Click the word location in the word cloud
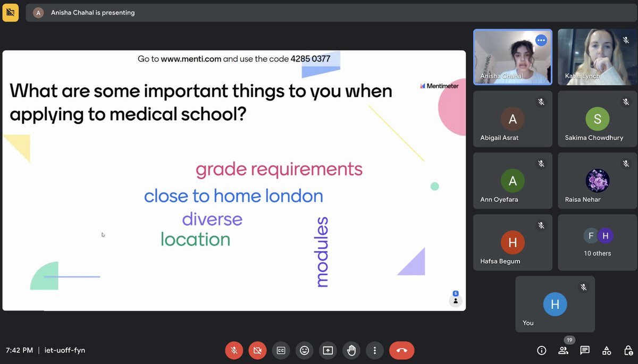Viewport: 638px width, 364px height. click(195, 239)
